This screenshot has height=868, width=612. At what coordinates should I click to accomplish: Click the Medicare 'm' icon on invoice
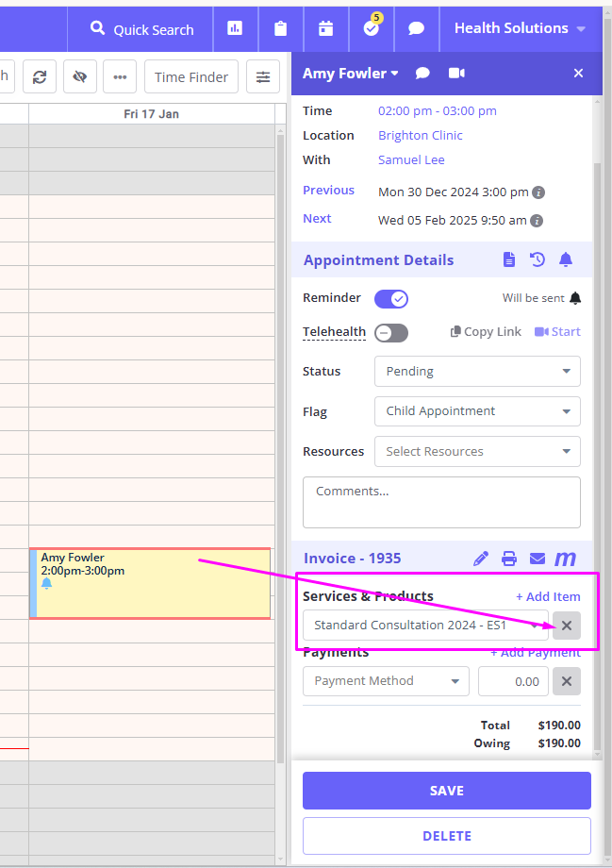[x=566, y=559]
